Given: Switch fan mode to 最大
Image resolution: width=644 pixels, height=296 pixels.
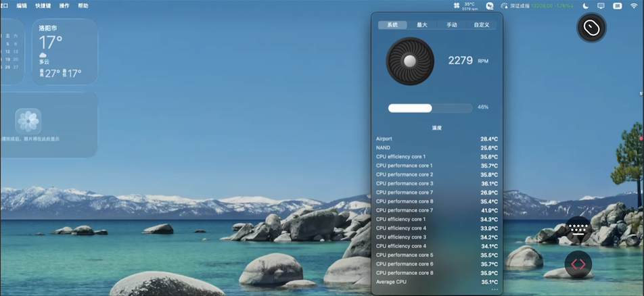Looking at the screenshot, I should pyautogui.click(x=422, y=25).
